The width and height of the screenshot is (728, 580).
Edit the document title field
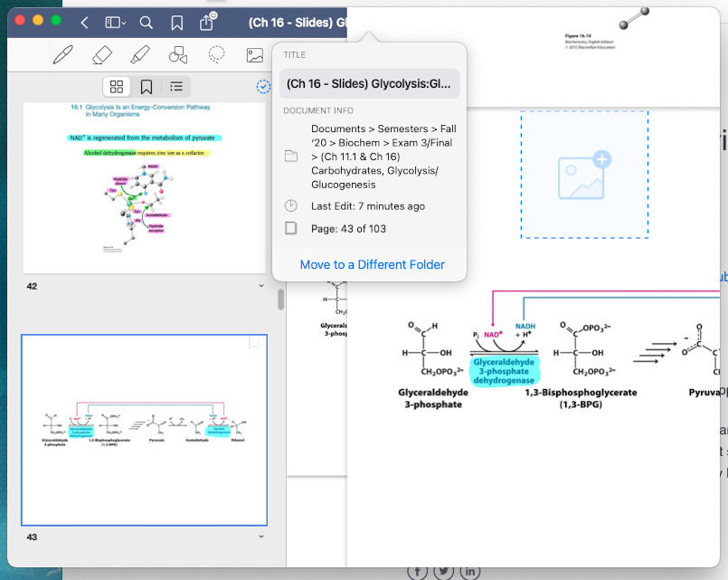(370, 83)
